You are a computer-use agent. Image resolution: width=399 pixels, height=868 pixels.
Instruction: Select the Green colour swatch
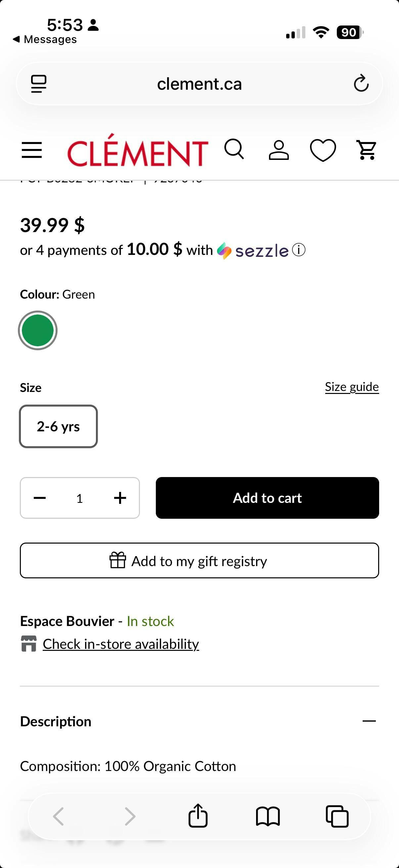(38, 330)
